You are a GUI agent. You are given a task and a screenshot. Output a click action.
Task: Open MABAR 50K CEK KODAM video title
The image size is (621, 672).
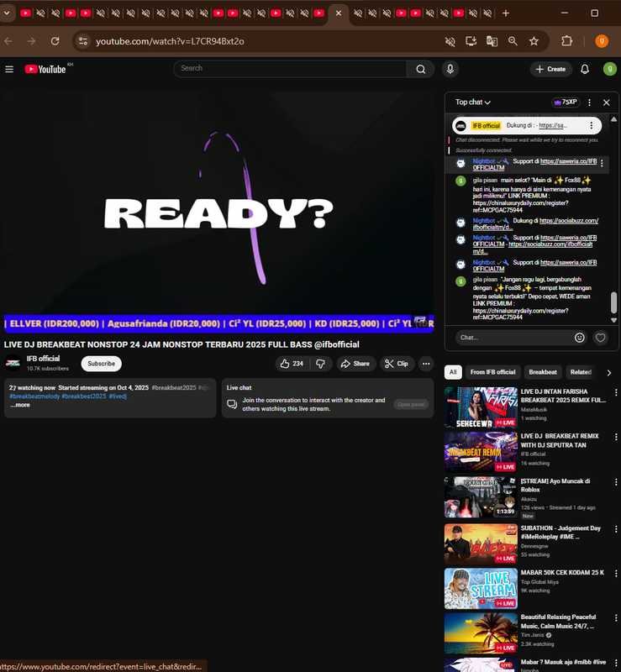(562, 573)
